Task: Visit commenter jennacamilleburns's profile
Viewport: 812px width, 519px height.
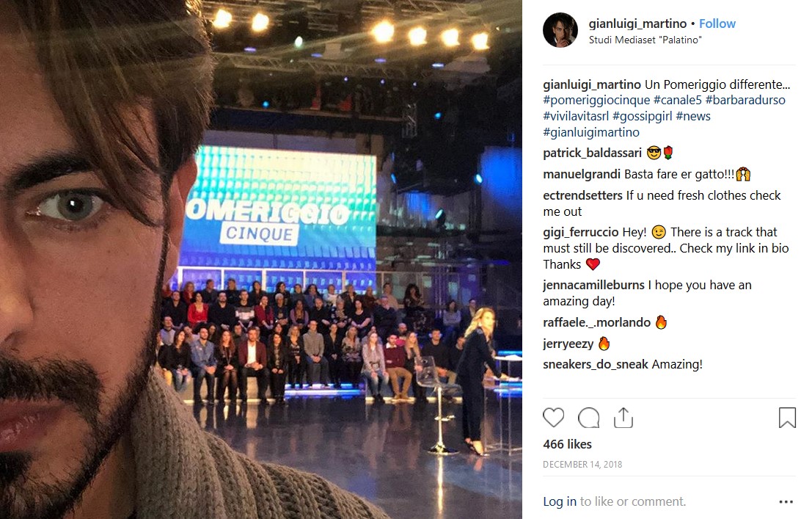Action: click(x=593, y=285)
